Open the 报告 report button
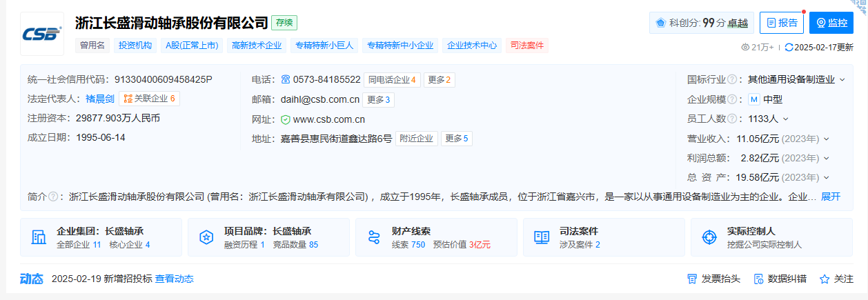868x300 pixels. tap(781, 23)
